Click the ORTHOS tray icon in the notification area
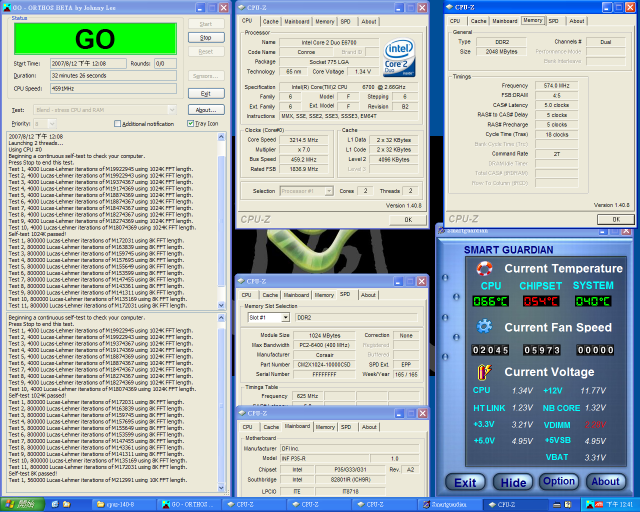The height and width of the screenshot is (512, 640). [590, 505]
